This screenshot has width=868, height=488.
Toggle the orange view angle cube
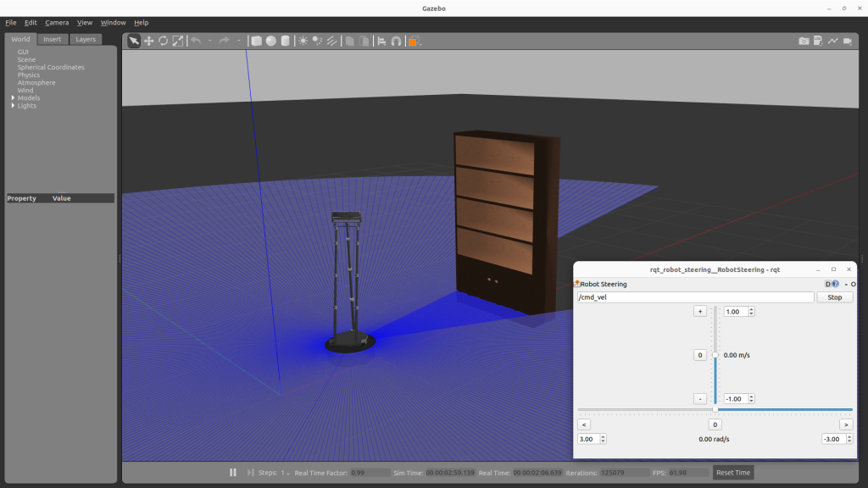coord(414,41)
